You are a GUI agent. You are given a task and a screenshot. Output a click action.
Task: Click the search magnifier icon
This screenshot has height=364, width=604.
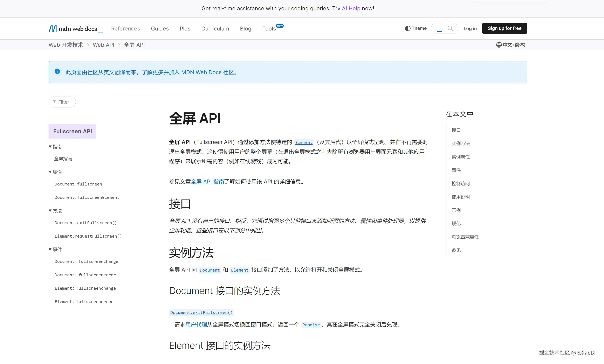pyautogui.click(x=450, y=28)
